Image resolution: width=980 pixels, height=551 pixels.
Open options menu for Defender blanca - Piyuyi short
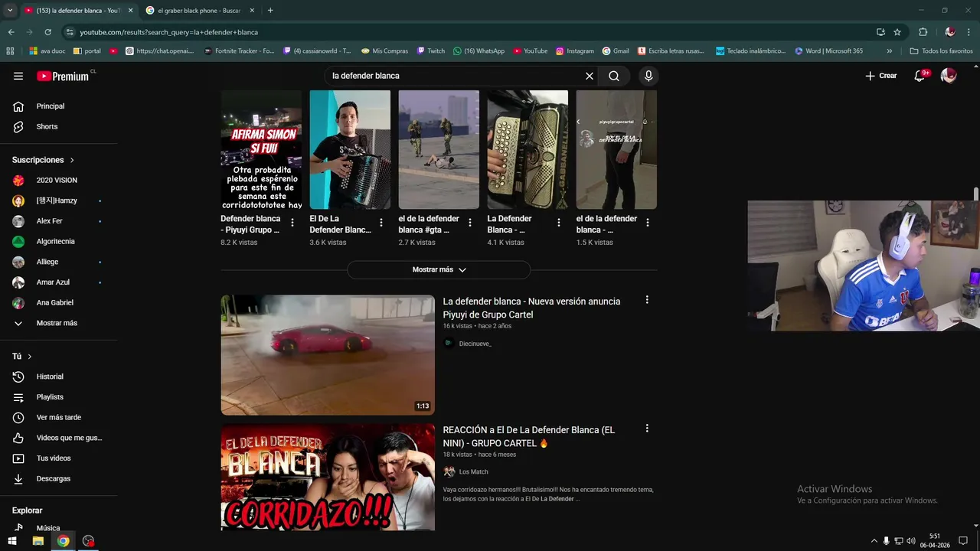(292, 223)
